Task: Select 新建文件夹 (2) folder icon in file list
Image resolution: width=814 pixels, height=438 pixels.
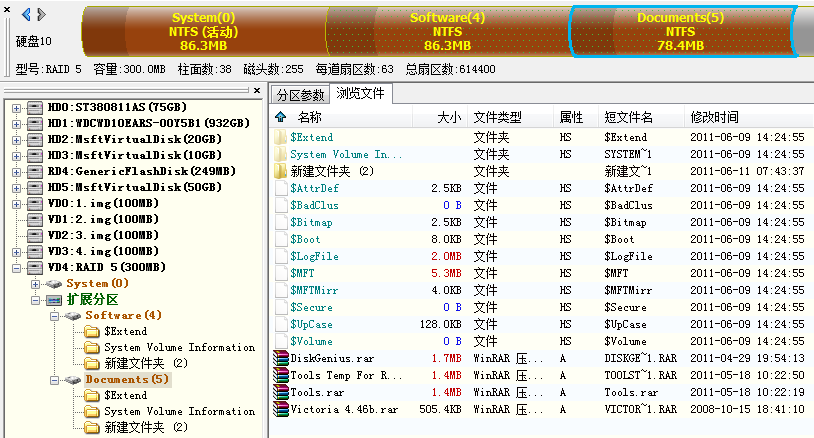Action: [x=280, y=171]
